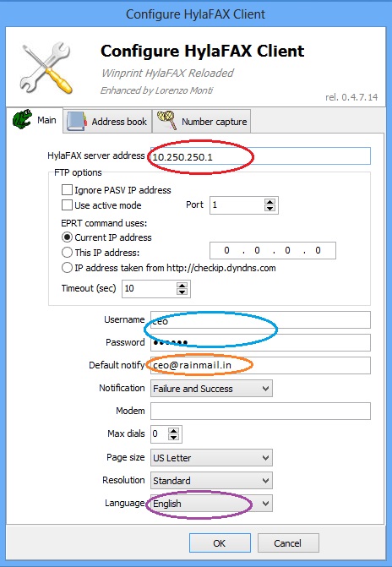Click the Number capture net icon
The width and height of the screenshot is (392, 567).
click(x=166, y=121)
